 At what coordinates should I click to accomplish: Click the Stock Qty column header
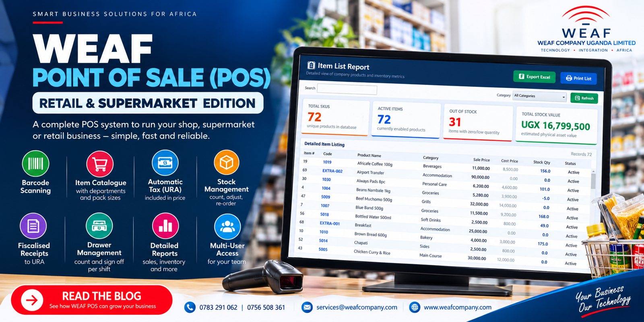tap(542, 162)
